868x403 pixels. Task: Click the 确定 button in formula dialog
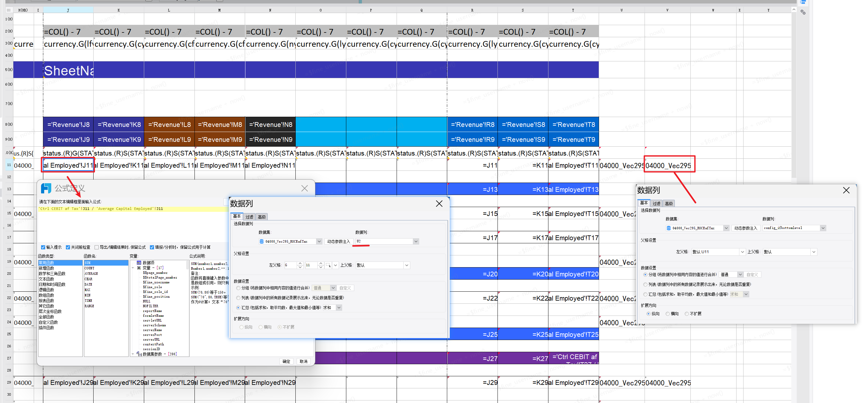[286, 361]
